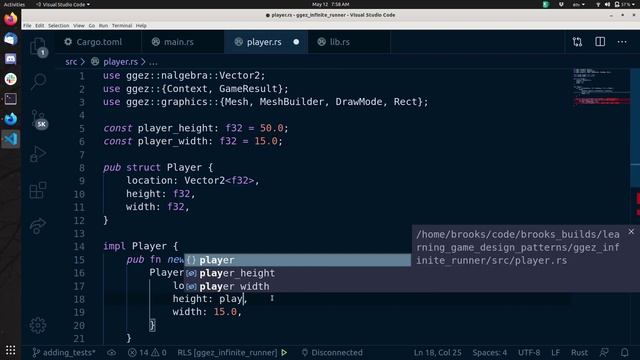Open Thunderbird mail from the dock
Screen dimensions: 640x360
(11, 39)
